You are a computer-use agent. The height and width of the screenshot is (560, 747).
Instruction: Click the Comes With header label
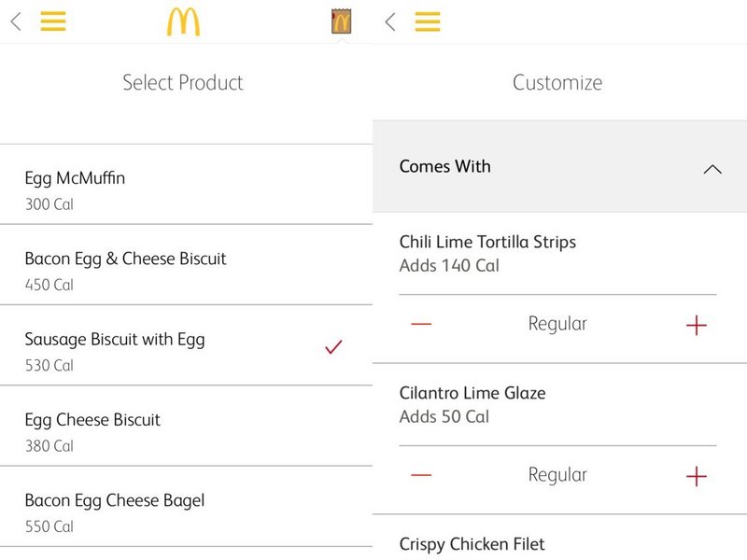[444, 167]
